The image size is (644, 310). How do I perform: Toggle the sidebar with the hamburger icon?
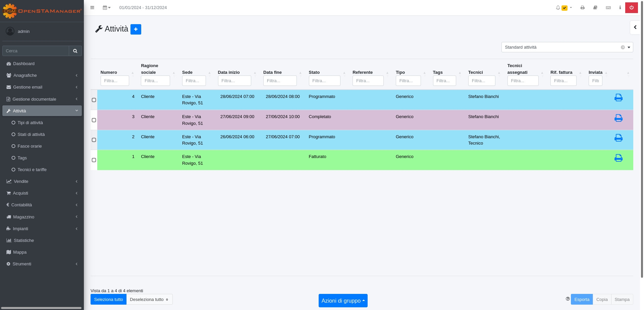coord(92,8)
